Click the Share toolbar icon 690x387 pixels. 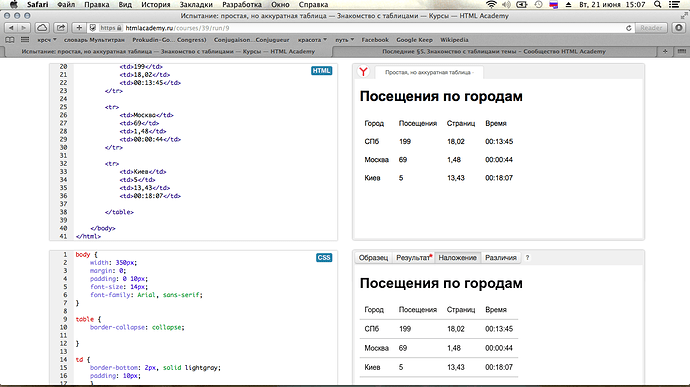tap(61, 28)
